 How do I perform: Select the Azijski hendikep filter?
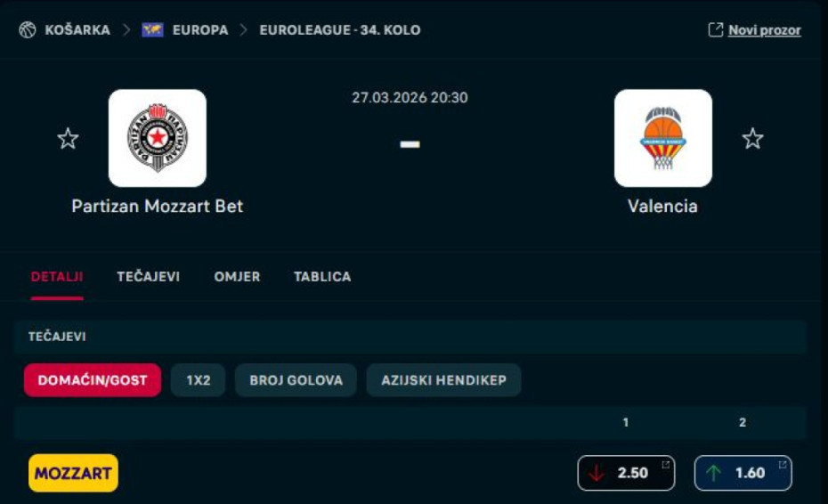(443, 380)
